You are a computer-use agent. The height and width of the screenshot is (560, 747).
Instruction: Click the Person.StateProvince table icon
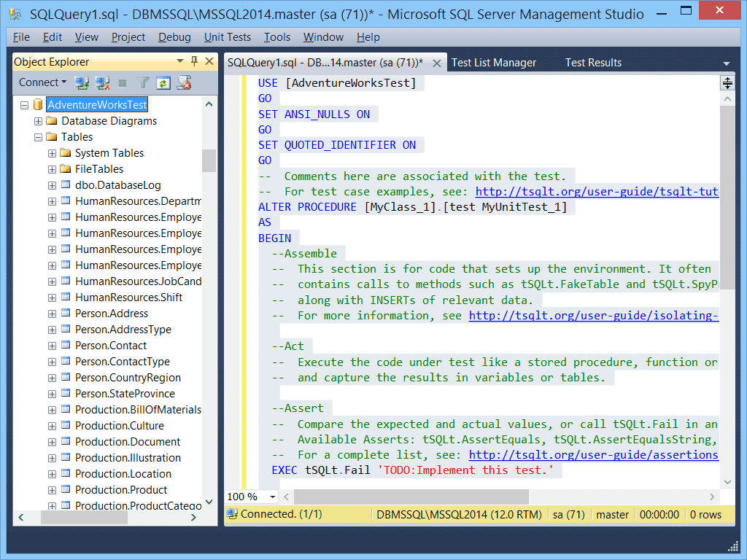[66, 393]
